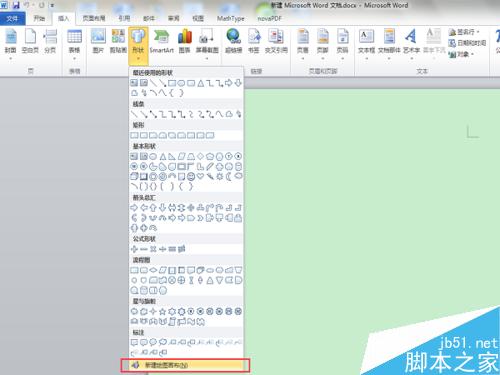Choose 新建绘图画布 (New Drawing Canvas) menu item

[185, 365]
